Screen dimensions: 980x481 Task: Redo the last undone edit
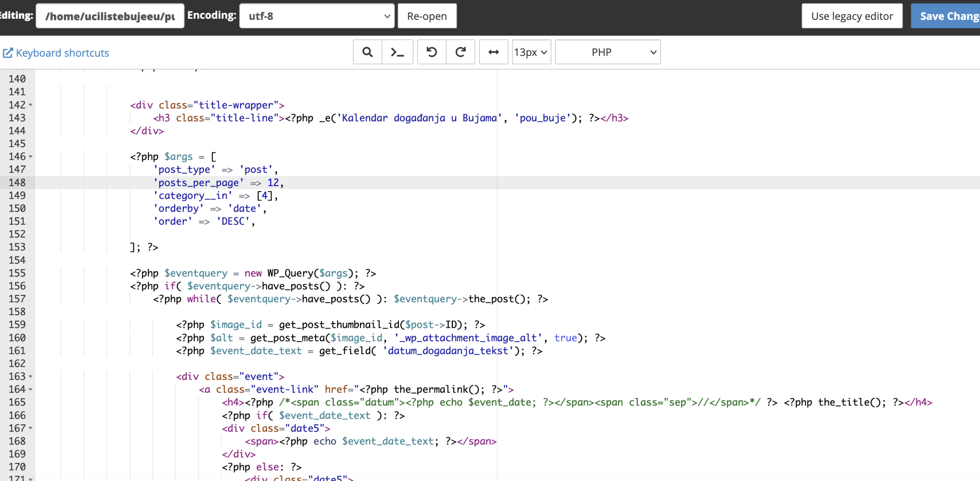[x=461, y=52]
